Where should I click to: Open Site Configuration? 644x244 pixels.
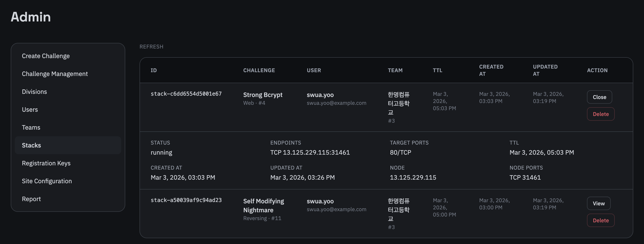47,181
